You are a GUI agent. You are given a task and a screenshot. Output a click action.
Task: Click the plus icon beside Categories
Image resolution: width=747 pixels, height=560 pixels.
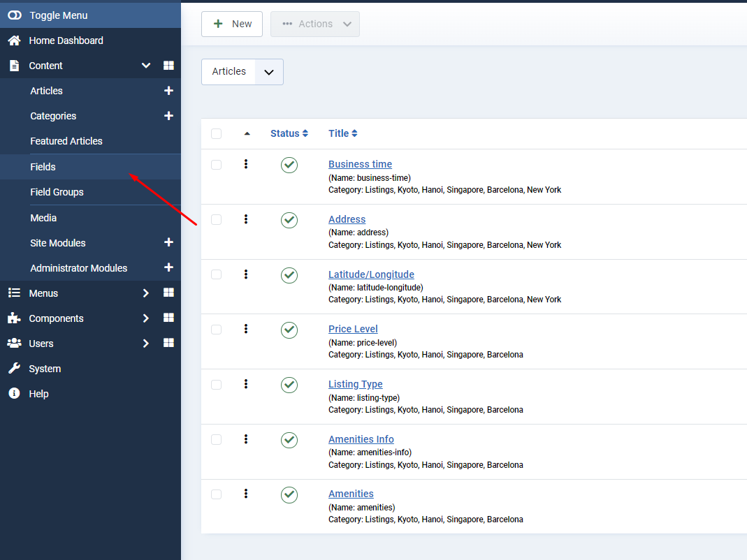(x=168, y=116)
